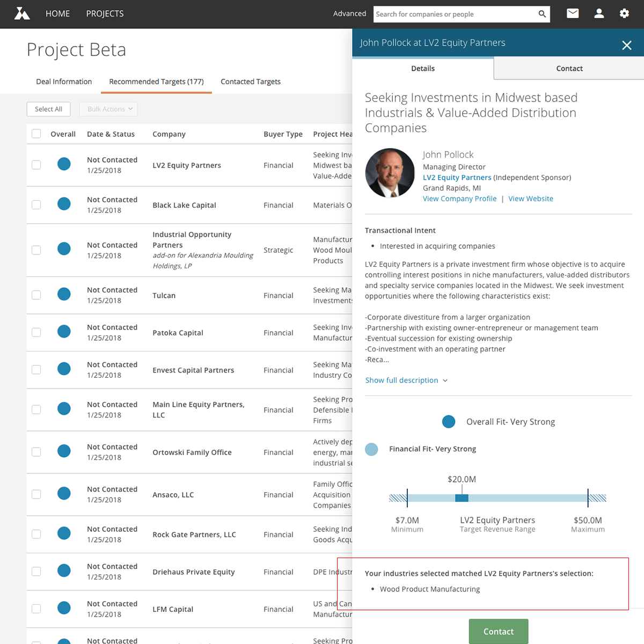Sort by the Overall column header
The height and width of the screenshot is (644, 644).
point(63,134)
